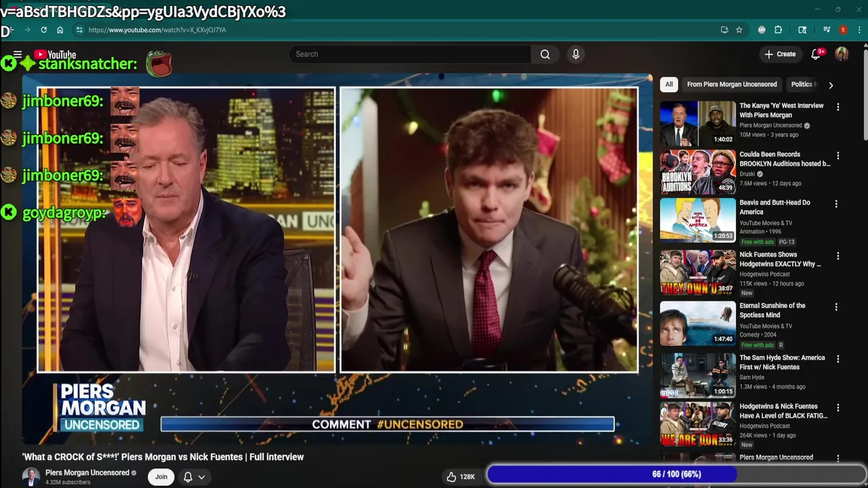The width and height of the screenshot is (868, 488).
Task: View site information for the URL
Action: coord(79,30)
